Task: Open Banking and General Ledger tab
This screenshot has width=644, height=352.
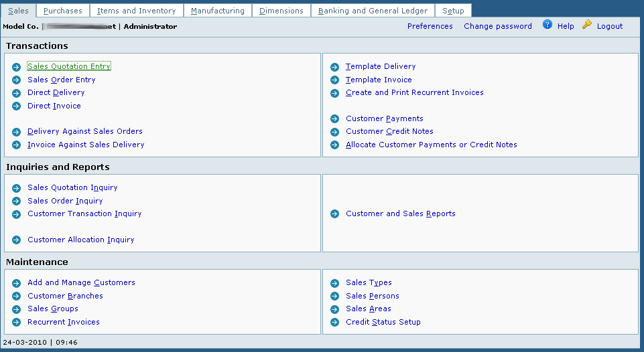Action: pyautogui.click(x=373, y=11)
